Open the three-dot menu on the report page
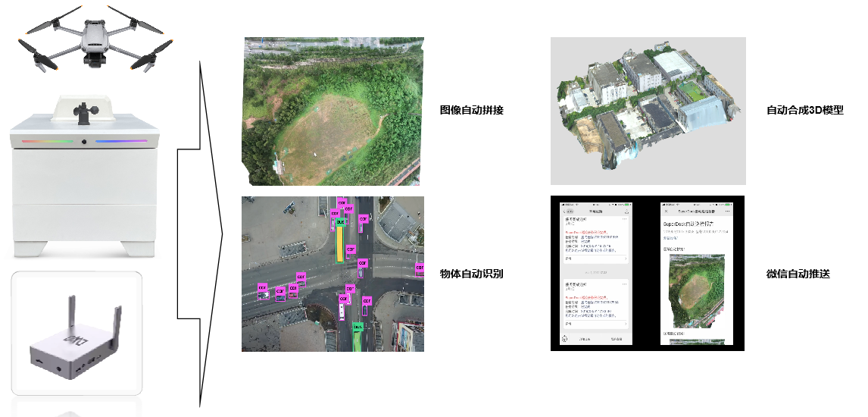 click(727, 211)
